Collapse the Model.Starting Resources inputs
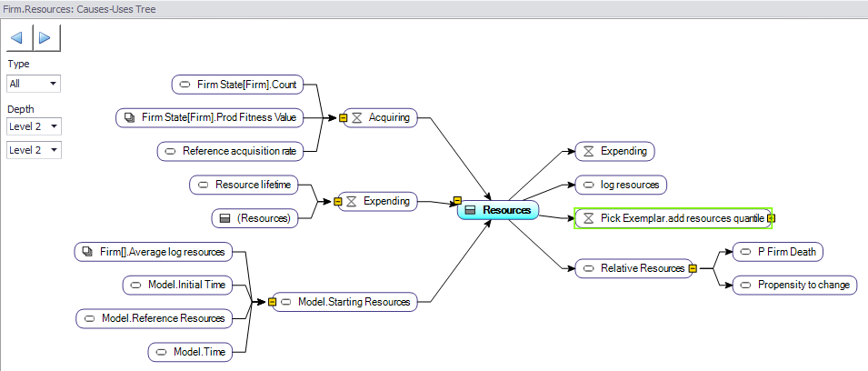Image resolution: width=868 pixels, height=371 pixels. click(x=273, y=302)
